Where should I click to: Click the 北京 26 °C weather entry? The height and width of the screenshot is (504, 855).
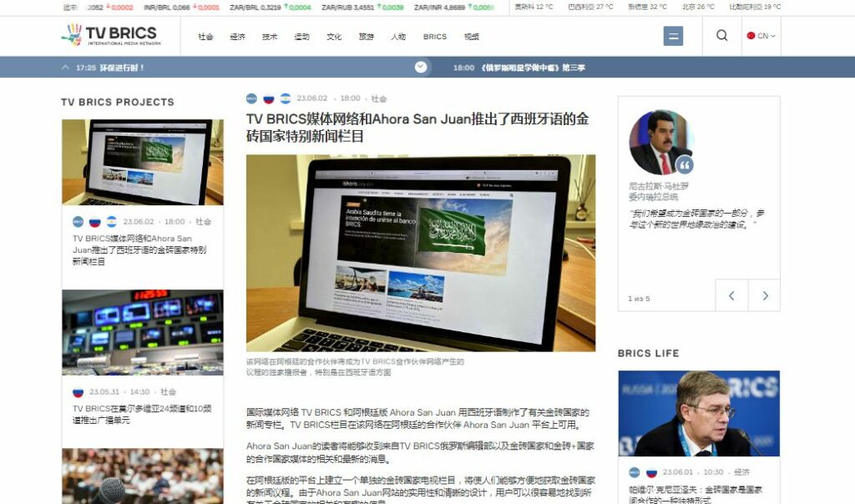pyautogui.click(x=698, y=7)
